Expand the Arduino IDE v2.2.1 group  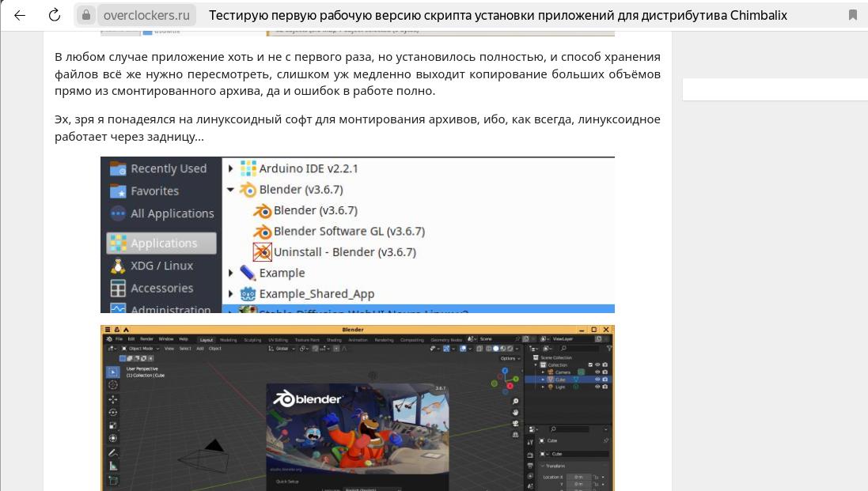click(x=231, y=168)
